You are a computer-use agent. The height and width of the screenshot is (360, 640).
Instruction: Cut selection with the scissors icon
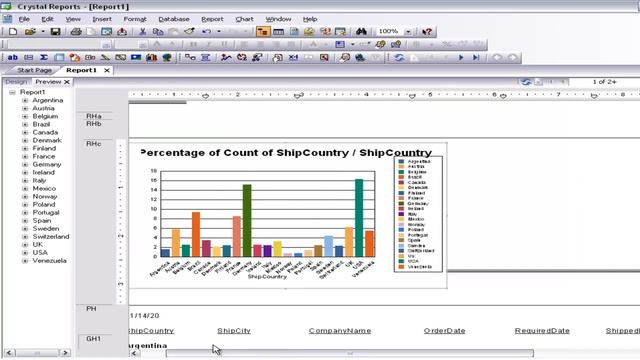click(x=142, y=31)
